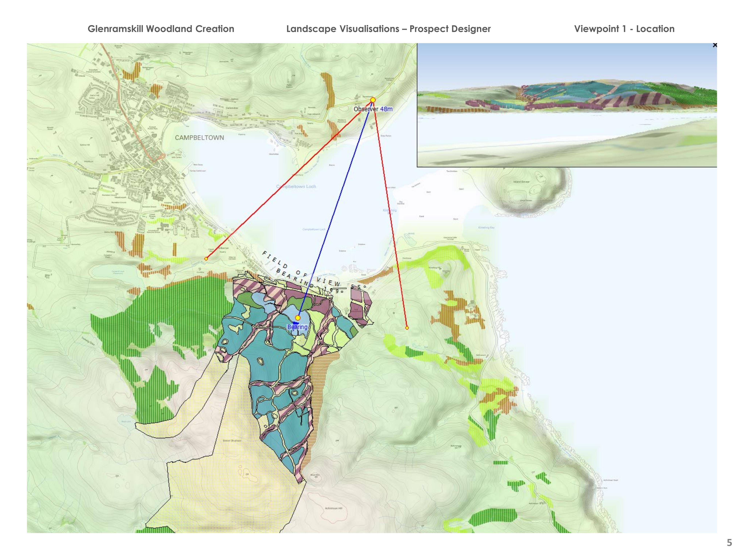Click the Campbeltown Loch water label
The height and width of the screenshot is (560, 747).
[296, 186]
